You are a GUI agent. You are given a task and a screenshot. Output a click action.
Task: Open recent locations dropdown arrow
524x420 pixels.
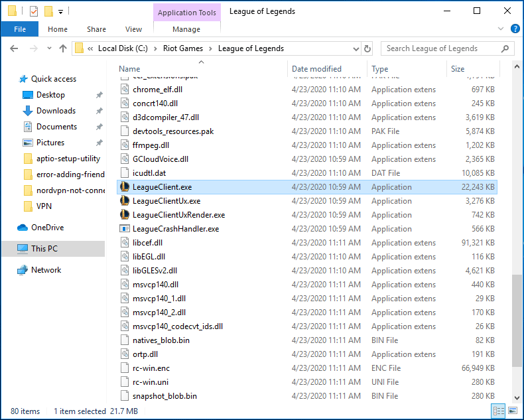click(49, 48)
